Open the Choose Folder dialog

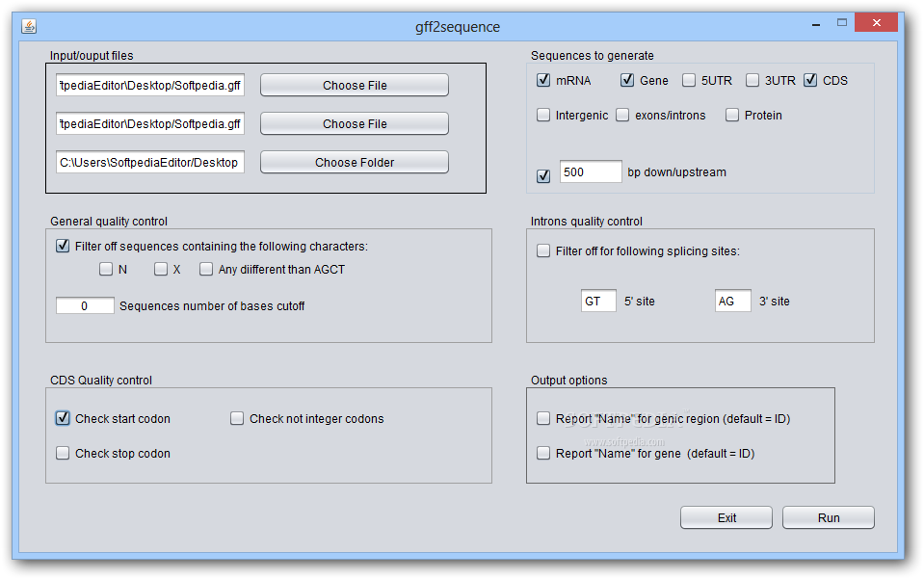coord(355,162)
